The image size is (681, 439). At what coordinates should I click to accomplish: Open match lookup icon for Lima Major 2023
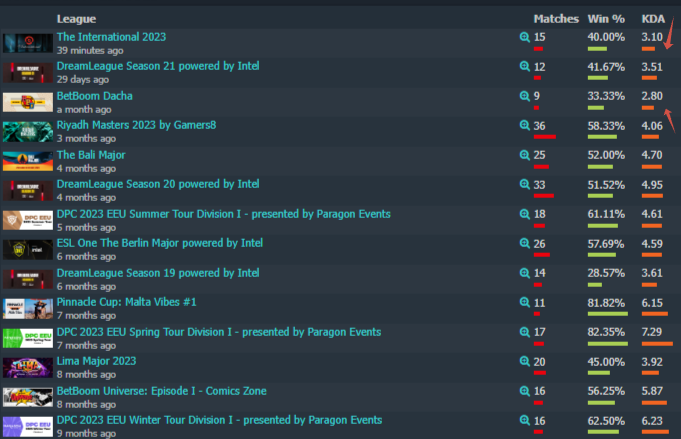(x=525, y=361)
